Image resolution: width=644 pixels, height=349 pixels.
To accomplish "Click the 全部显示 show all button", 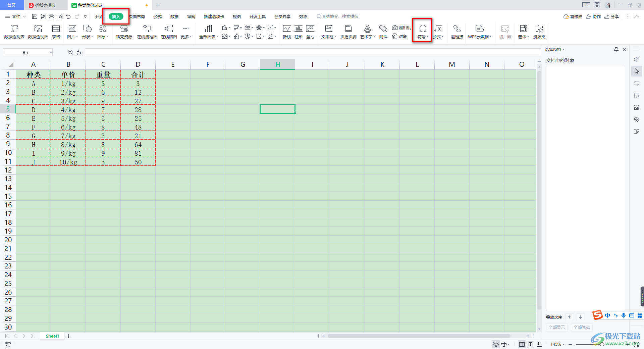I will (557, 327).
